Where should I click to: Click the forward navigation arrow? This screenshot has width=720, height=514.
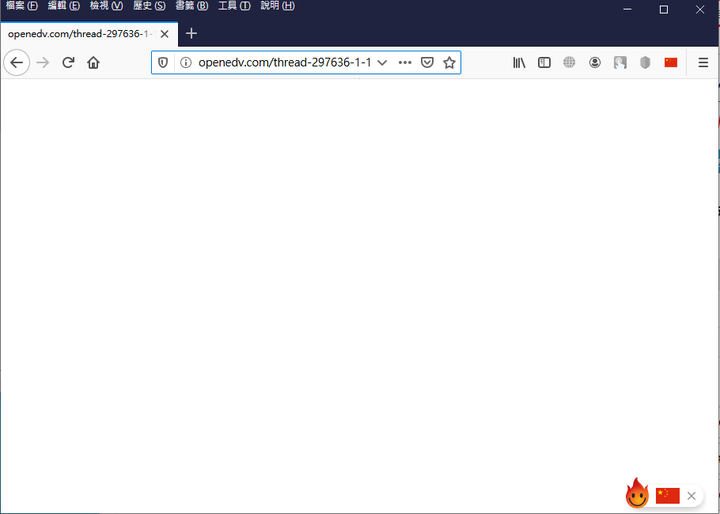click(x=43, y=62)
